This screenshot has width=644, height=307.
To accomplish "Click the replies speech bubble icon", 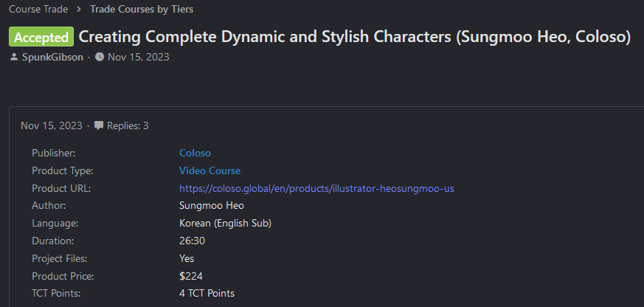I will coord(99,126).
